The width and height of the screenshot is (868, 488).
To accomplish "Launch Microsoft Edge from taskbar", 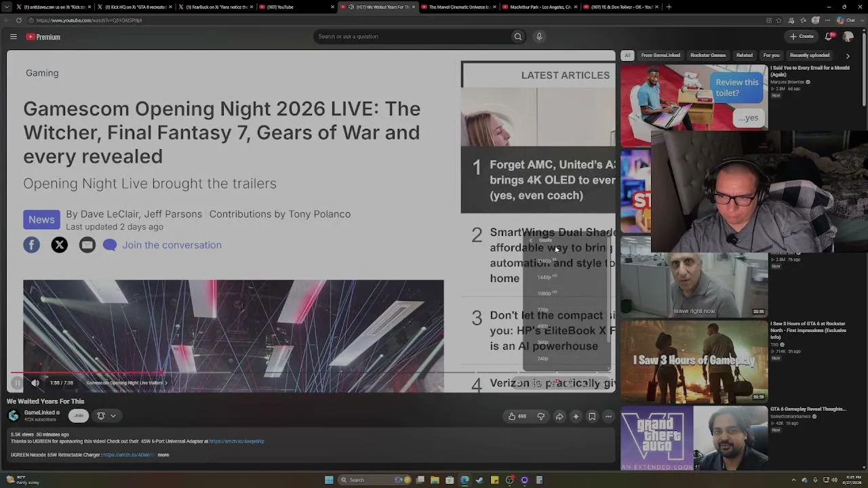I will 465,480.
